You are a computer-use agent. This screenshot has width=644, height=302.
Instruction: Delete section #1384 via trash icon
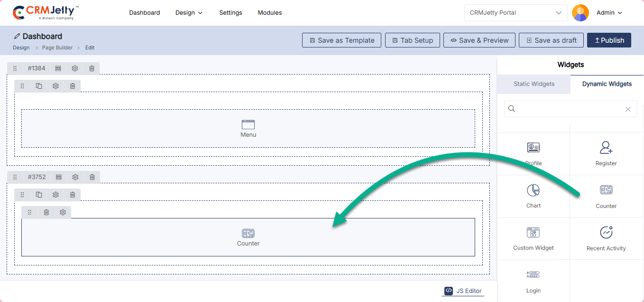(x=92, y=68)
